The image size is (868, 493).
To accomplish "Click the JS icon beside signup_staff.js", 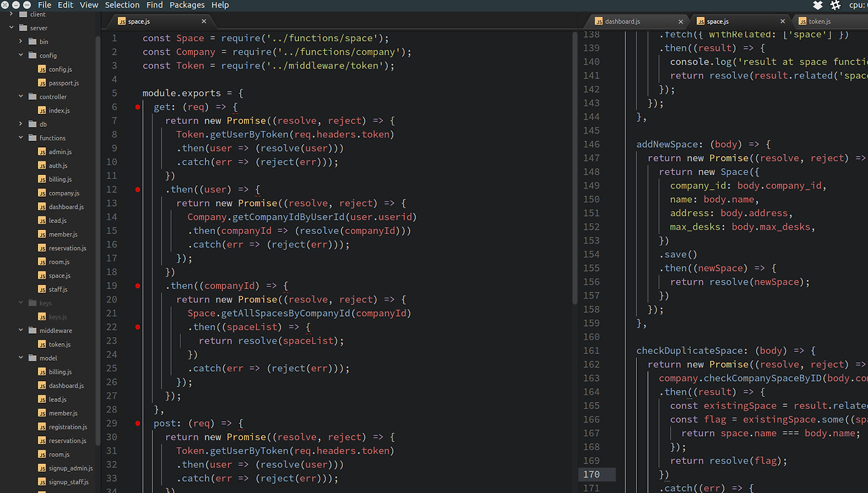I will [42, 482].
